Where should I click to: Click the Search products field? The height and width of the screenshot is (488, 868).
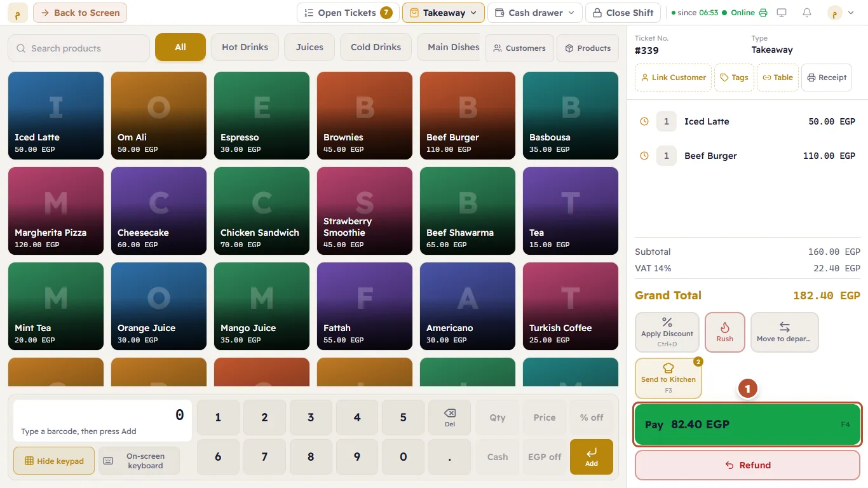(x=79, y=48)
